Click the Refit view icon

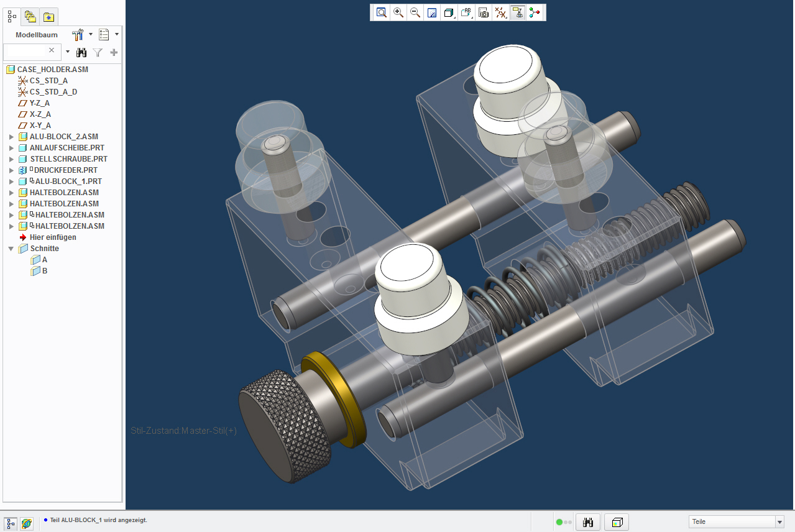click(x=381, y=12)
